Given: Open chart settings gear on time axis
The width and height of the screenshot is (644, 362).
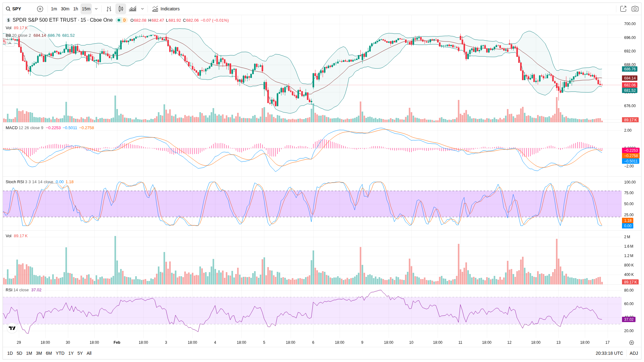Looking at the screenshot, I should point(631,343).
